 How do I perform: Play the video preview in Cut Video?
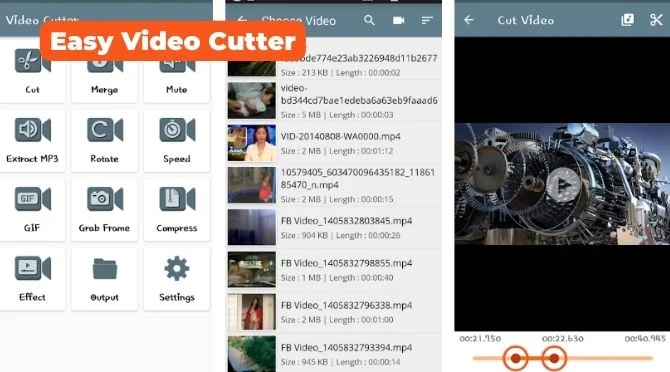pos(563,185)
